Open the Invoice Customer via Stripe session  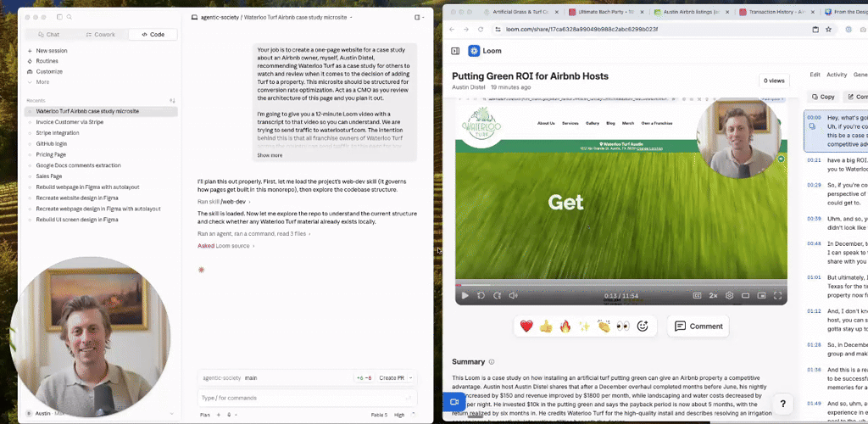(x=100, y=122)
